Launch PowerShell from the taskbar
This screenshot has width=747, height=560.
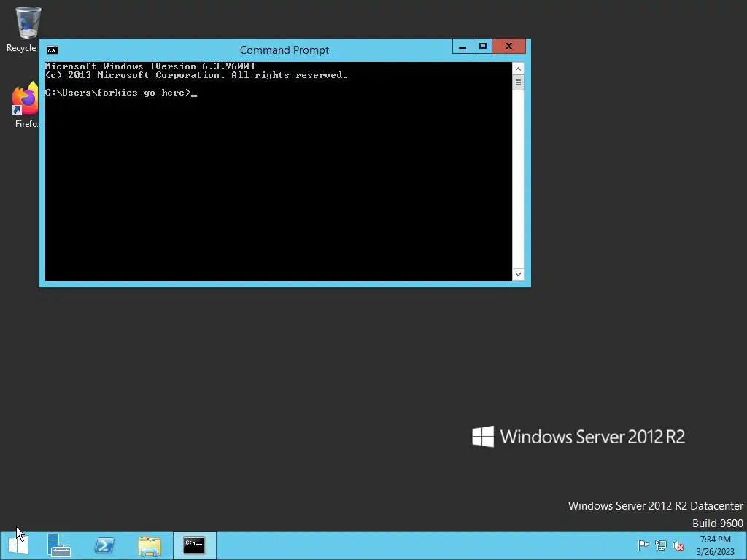tap(104, 545)
